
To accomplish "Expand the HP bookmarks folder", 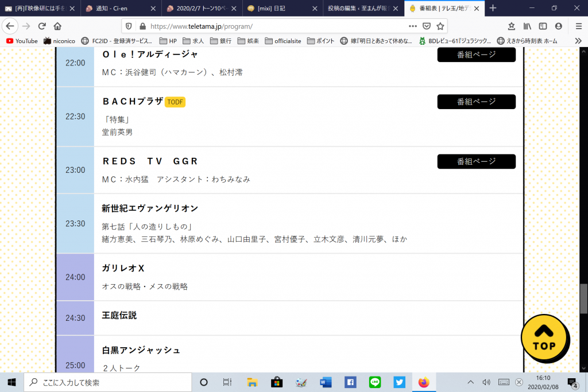I will (168, 41).
